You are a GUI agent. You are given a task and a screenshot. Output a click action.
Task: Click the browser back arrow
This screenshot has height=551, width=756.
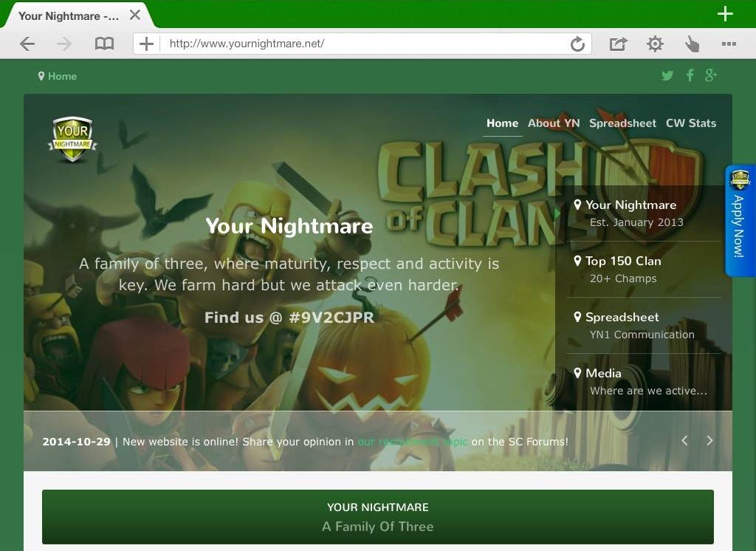pos(27,44)
